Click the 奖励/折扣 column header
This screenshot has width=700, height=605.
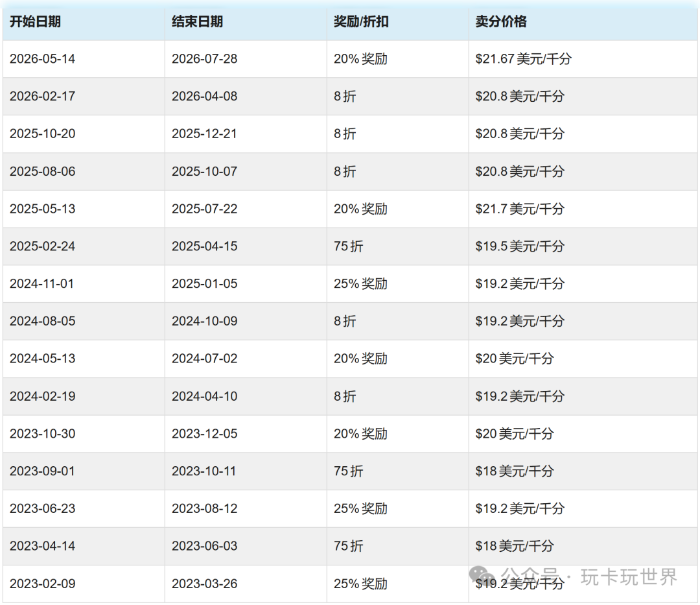[361, 21]
